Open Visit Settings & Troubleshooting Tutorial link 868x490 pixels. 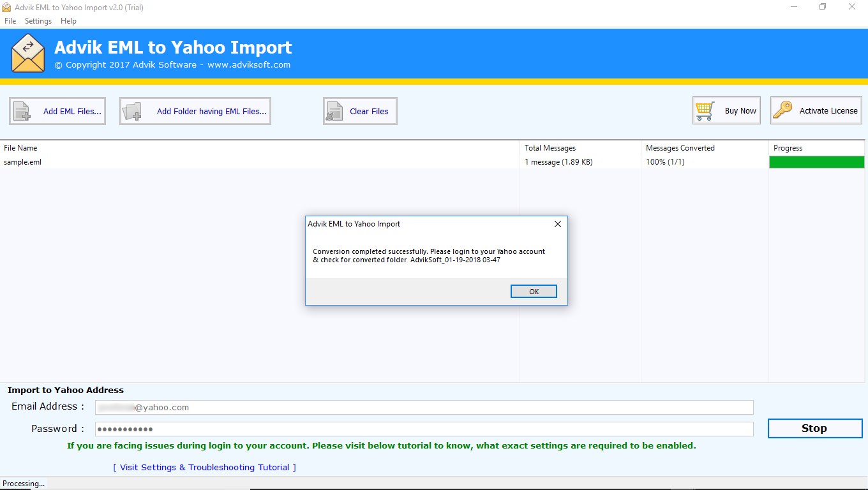coord(204,467)
